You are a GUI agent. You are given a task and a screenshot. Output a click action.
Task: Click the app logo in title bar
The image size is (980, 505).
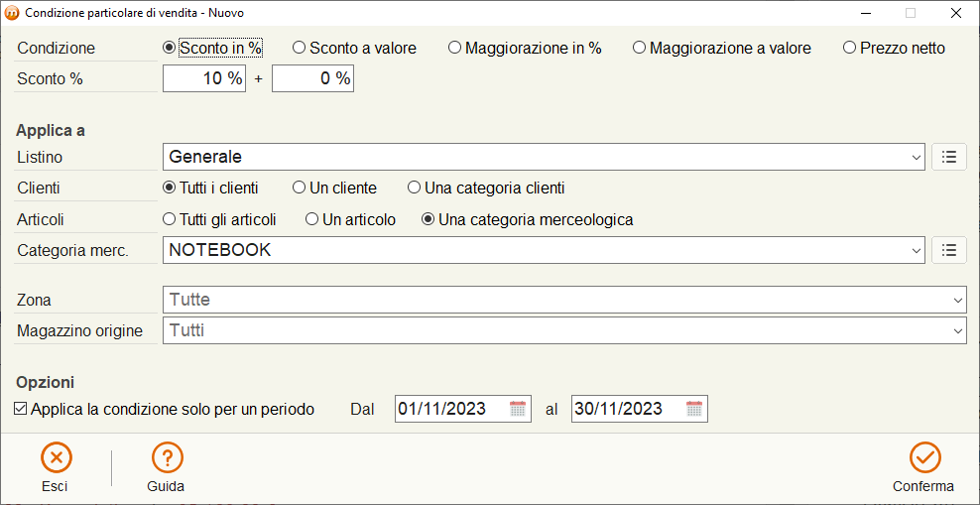tap(12, 13)
